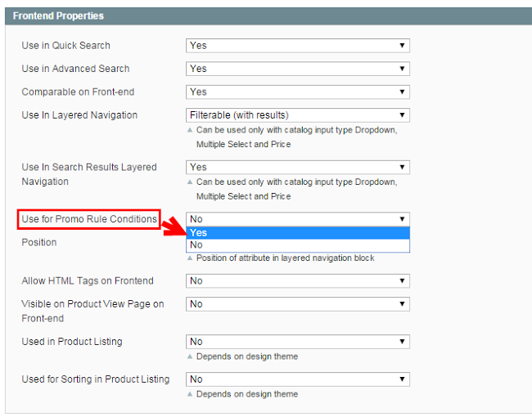Open the Use in Quick Search dropdown
Viewport: 532px width, 417px height.
[298, 46]
